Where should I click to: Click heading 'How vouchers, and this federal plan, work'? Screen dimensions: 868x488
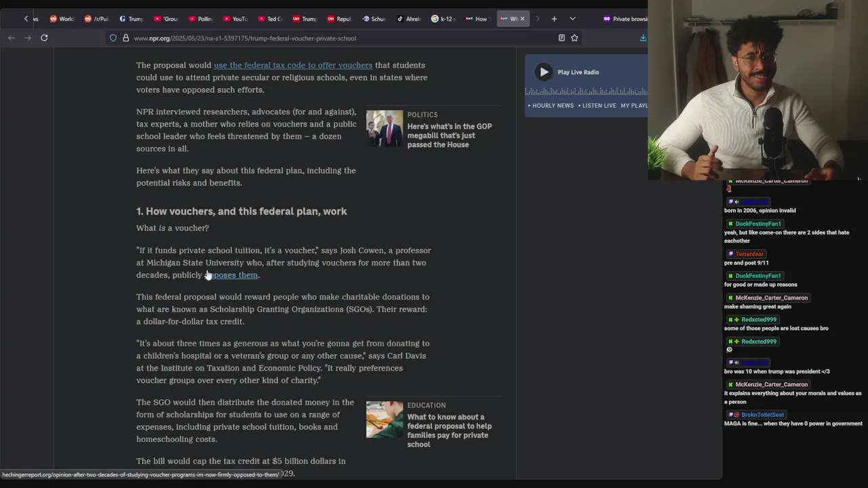pyautogui.click(x=241, y=211)
